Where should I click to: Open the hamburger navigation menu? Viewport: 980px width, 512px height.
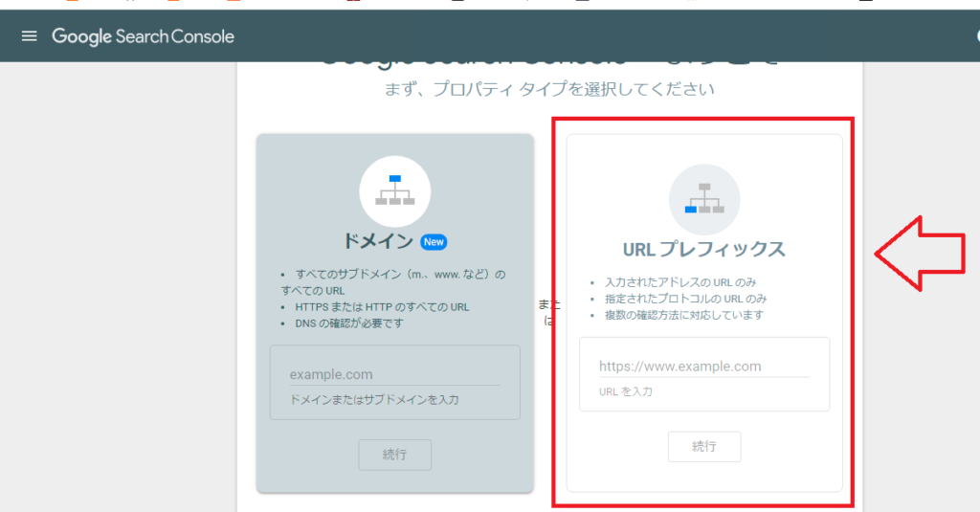(29, 36)
